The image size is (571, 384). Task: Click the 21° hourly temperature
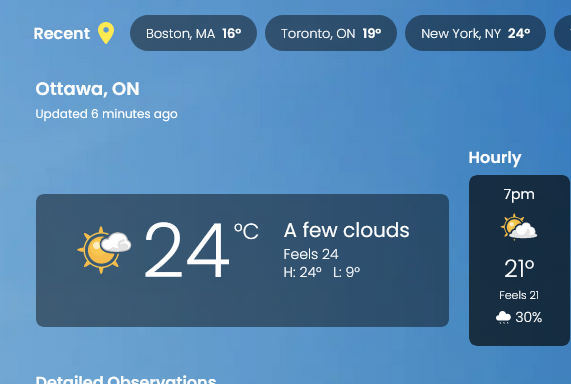[519, 269]
